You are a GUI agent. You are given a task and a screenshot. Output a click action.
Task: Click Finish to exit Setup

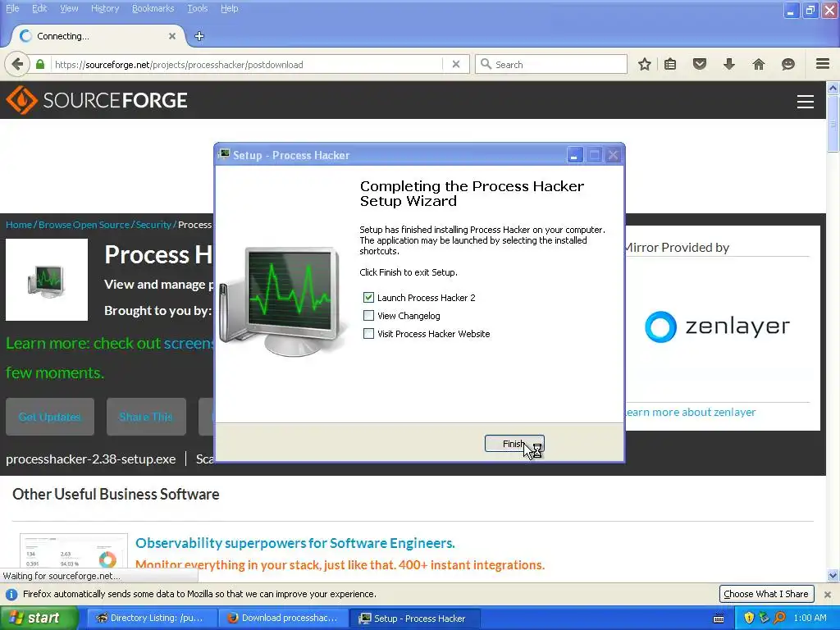(514, 444)
